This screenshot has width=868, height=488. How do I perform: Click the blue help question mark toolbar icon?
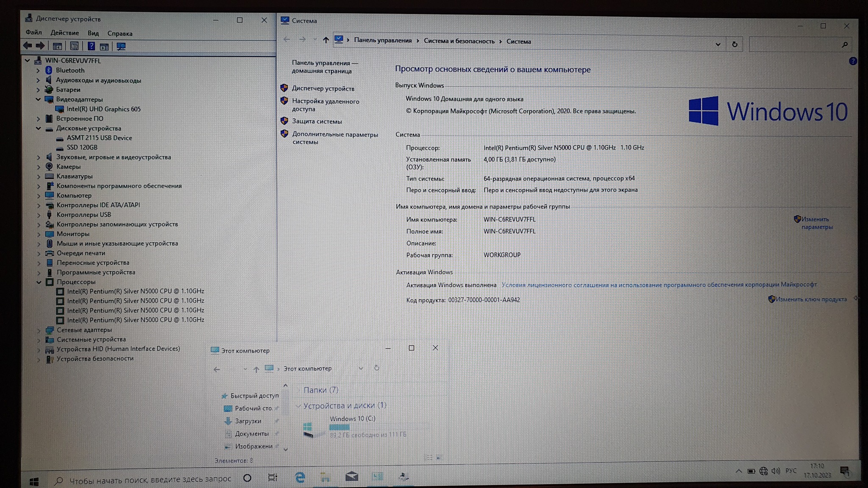pyautogui.click(x=91, y=47)
